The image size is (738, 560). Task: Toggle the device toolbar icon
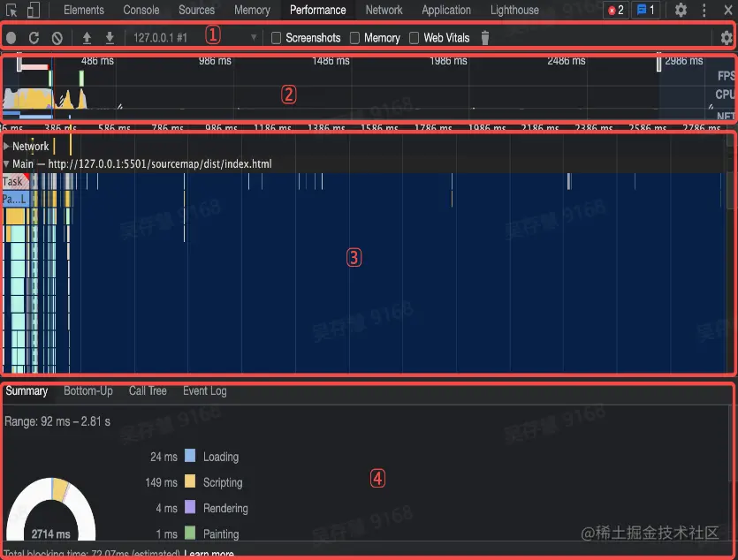point(33,10)
